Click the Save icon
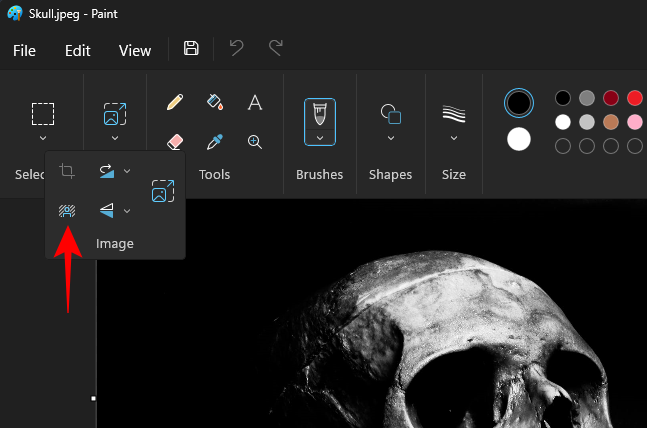647x428 pixels. [192, 49]
